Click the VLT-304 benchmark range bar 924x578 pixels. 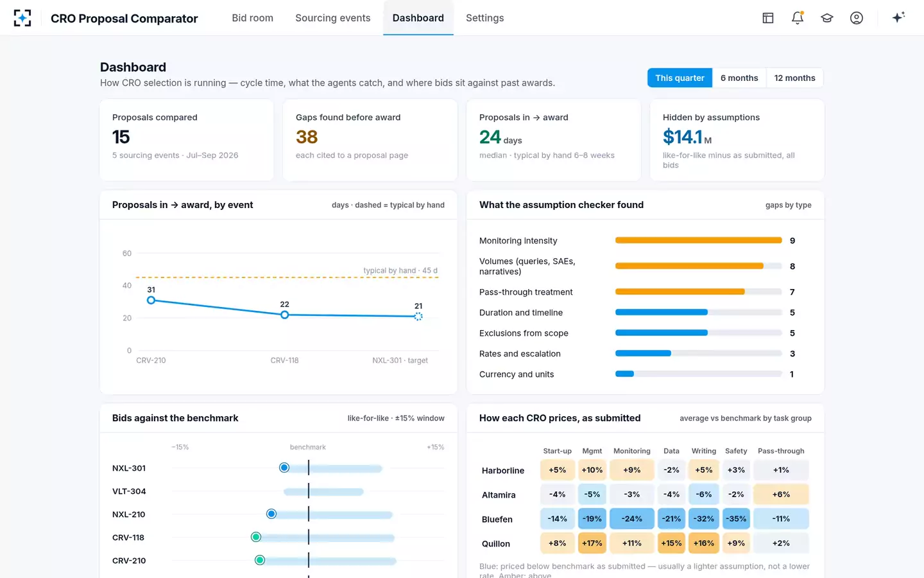click(x=323, y=492)
